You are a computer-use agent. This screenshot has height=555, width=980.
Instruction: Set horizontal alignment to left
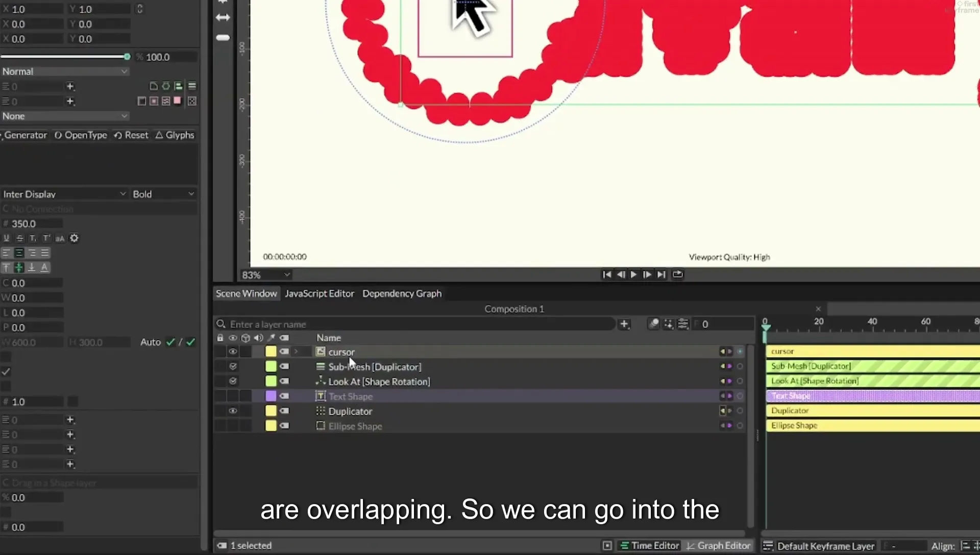(6, 253)
